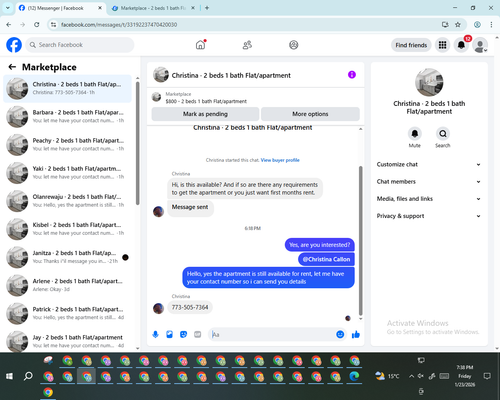Image resolution: width=500 pixels, height=400 pixels.
Task: Open Barbara conversation in the list
Action: tap(67, 117)
